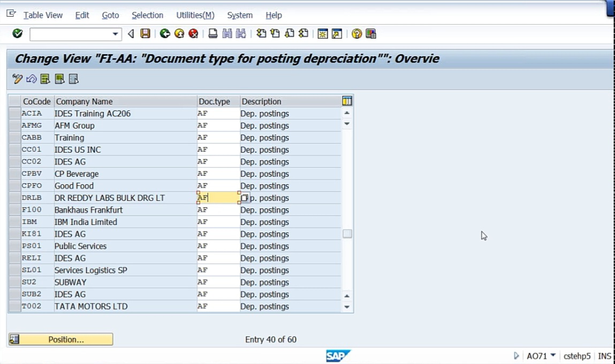
Task: Open the Edit menu
Action: pyautogui.click(x=82, y=16)
